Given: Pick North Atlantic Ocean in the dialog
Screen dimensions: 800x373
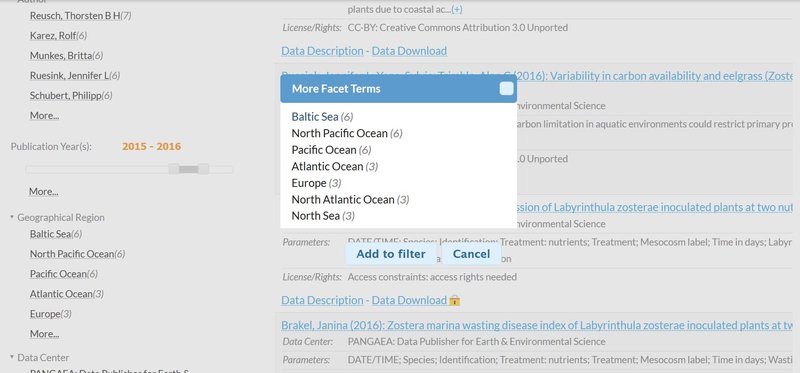Looking at the screenshot, I should pos(350,200).
